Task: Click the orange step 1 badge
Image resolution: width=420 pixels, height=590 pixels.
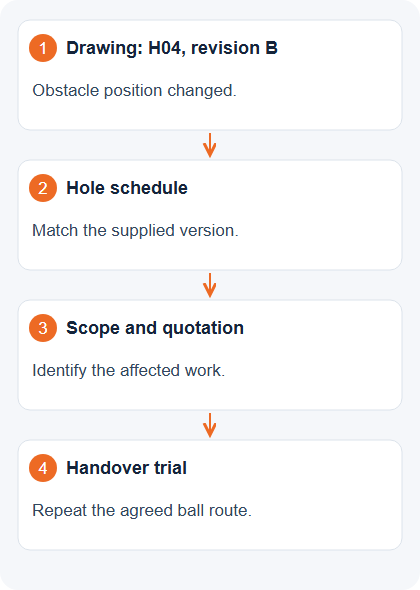Action: click(x=43, y=48)
